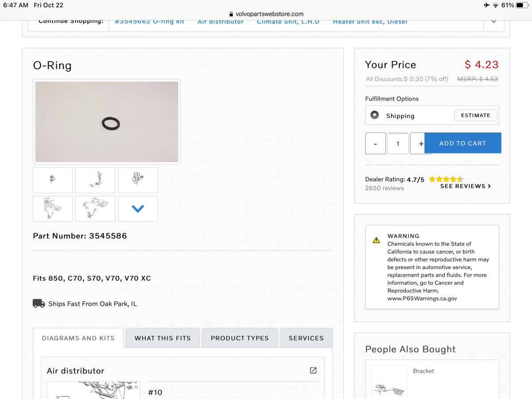
Task: Increase quantity with plus button
Action: pos(418,144)
